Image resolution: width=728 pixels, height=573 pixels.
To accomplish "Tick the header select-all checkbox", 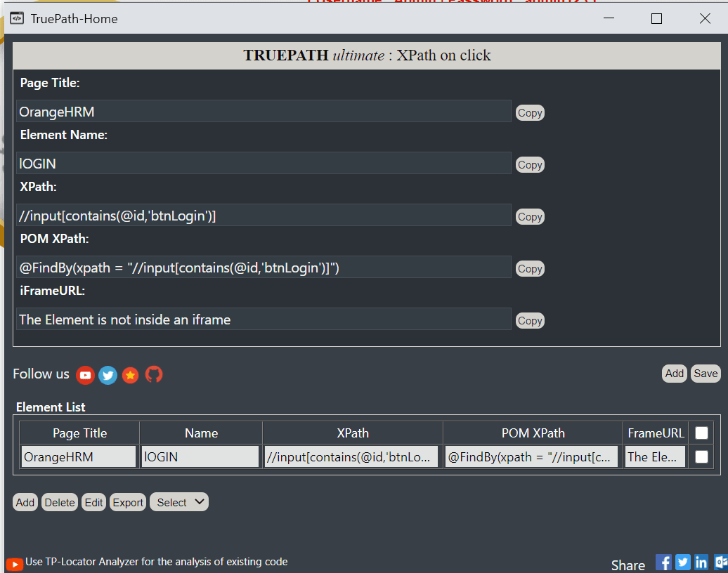I will (701, 433).
